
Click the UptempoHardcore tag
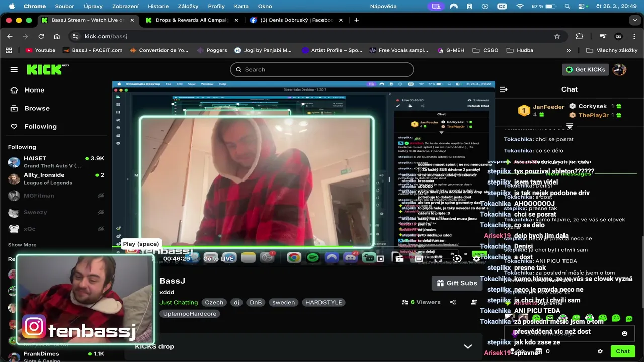190,314
